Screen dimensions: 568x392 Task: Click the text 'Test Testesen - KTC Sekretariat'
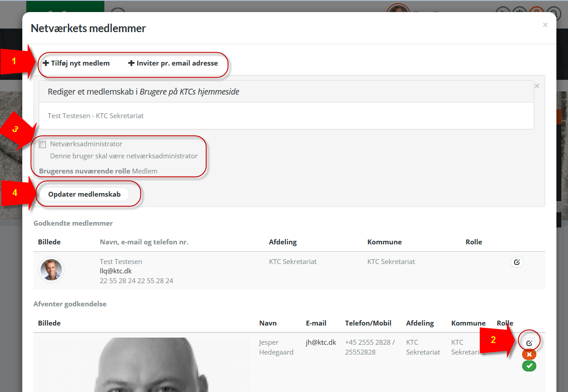pos(96,116)
